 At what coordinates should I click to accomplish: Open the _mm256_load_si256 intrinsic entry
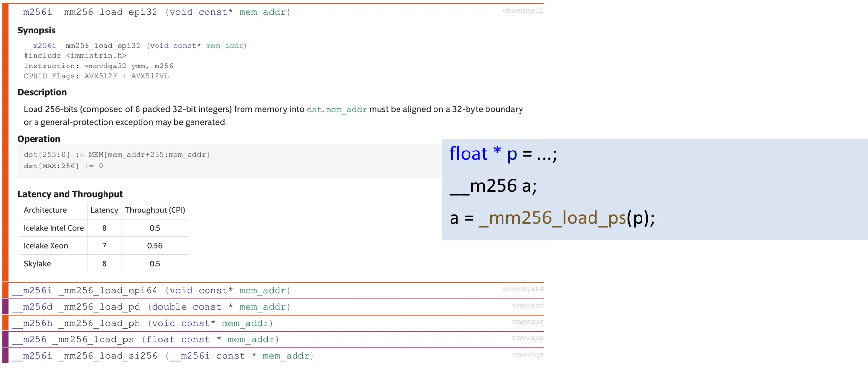[162, 356]
